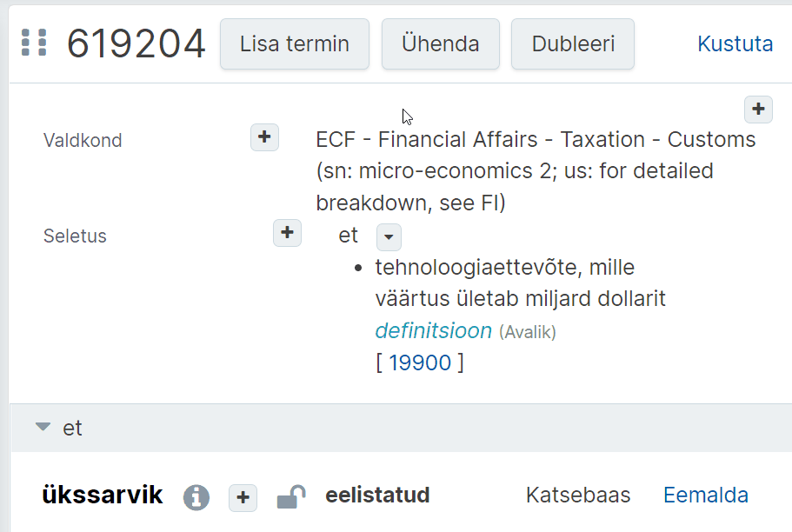Click the Kustuta link
Viewport: 792px width, 532px height.
[735, 44]
